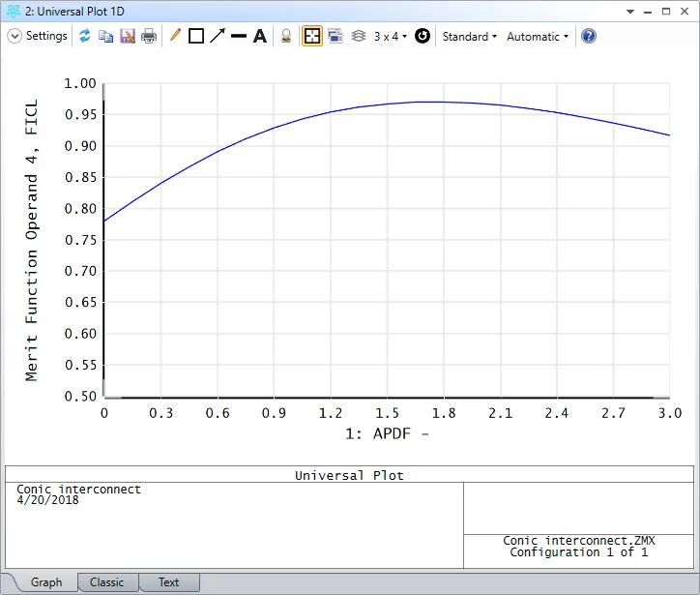
Task: Open the Automatic dropdown menu
Action: pos(538,36)
